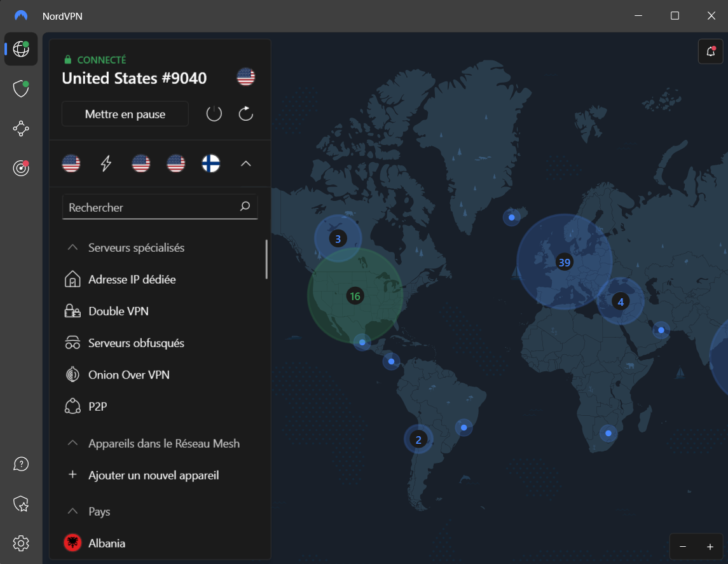Screen dimensions: 728x564
Task: Click the notifications bell icon
Action: click(x=710, y=52)
